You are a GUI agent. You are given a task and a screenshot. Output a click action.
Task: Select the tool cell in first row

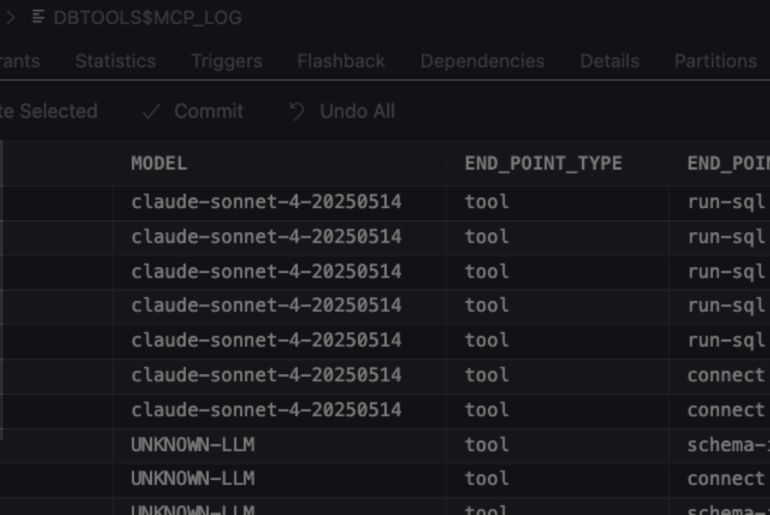(487, 202)
